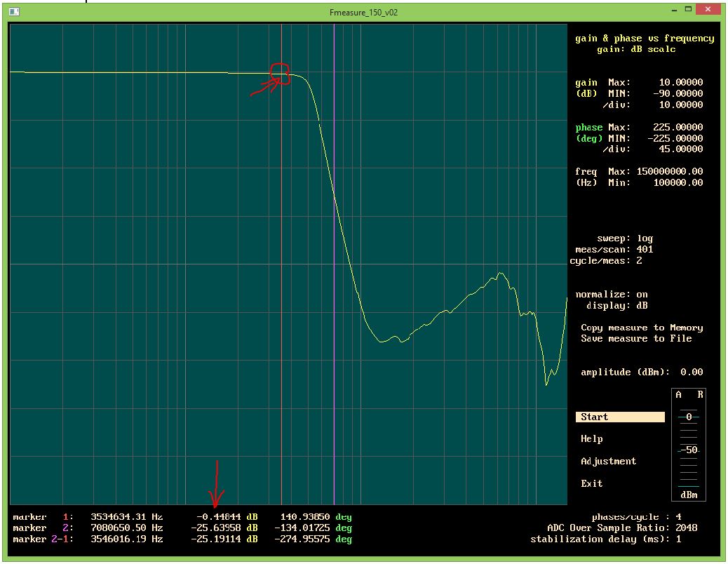This screenshot has width=728, height=564.
Task: Click the application icon in title bar
Action: point(14,12)
